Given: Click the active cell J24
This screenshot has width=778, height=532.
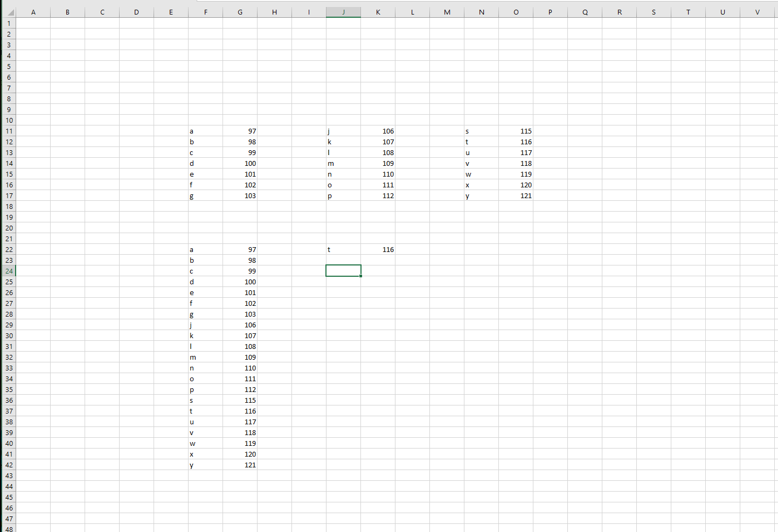Looking at the screenshot, I should pyautogui.click(x=344, y=271).
